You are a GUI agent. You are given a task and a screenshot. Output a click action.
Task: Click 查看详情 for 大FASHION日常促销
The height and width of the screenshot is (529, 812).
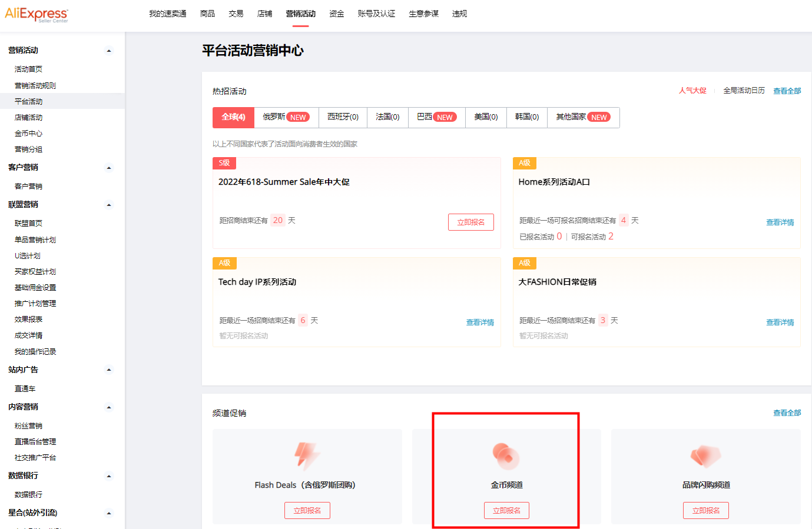point(780,322)
